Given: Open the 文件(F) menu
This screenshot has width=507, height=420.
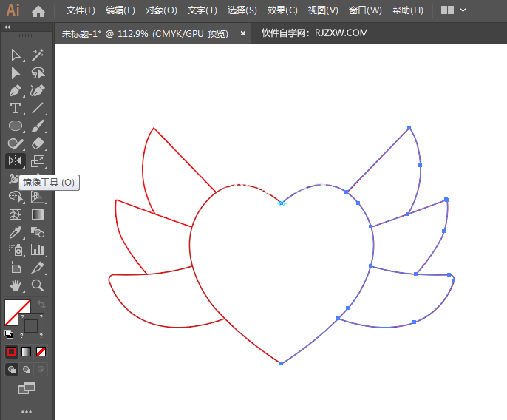Looking at the screenshot, I should point(81,10).
